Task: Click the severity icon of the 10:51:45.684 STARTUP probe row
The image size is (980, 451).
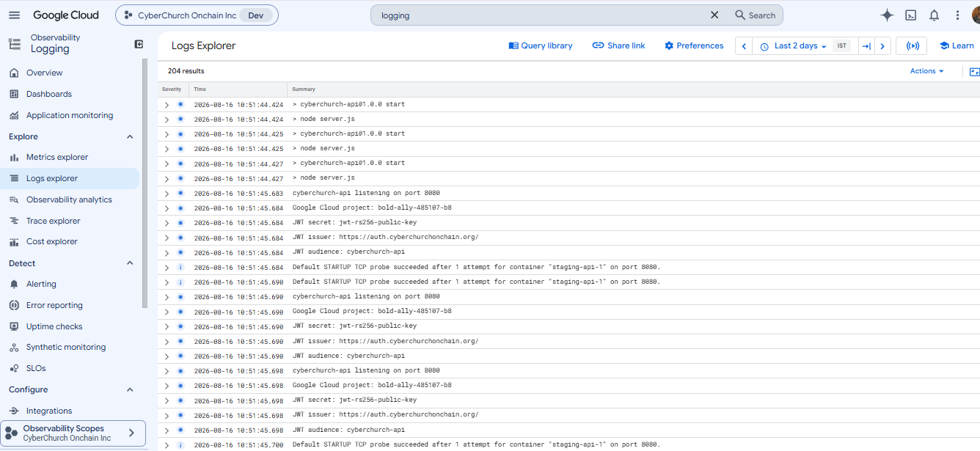Action: click(180, 267)
